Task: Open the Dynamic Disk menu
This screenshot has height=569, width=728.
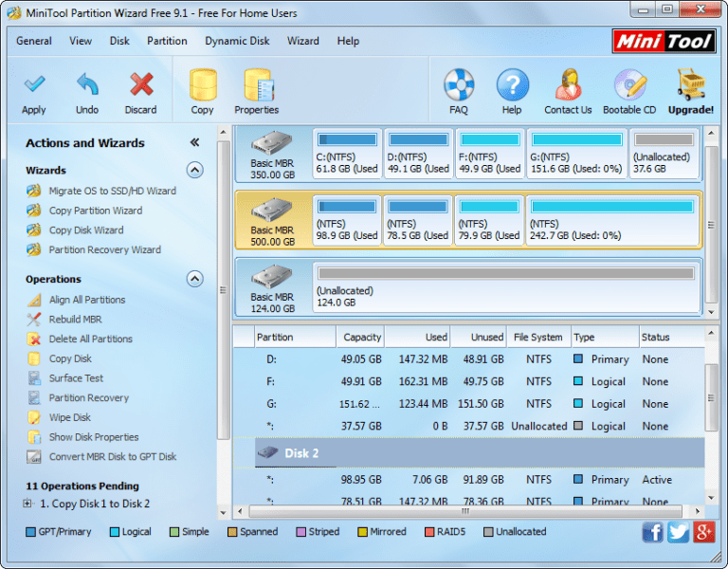Action: [237, 41]
